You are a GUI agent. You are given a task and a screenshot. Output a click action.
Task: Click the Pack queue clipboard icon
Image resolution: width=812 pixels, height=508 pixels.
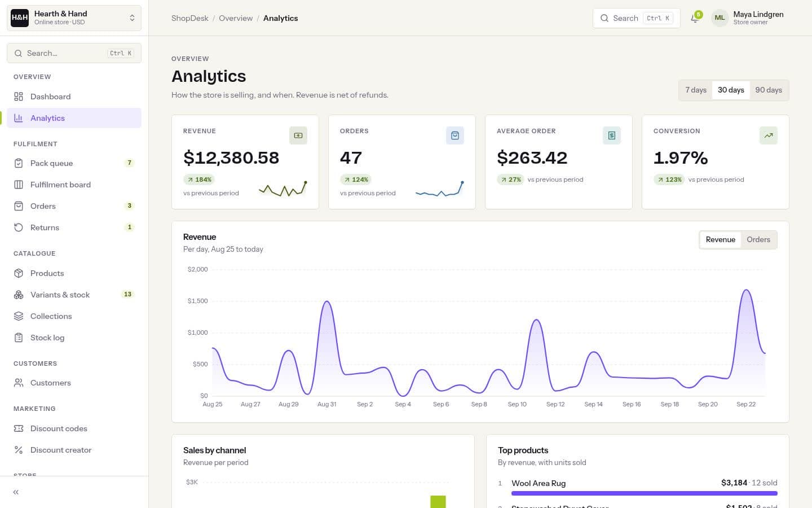pyautogui.click(x=19, y=163)
